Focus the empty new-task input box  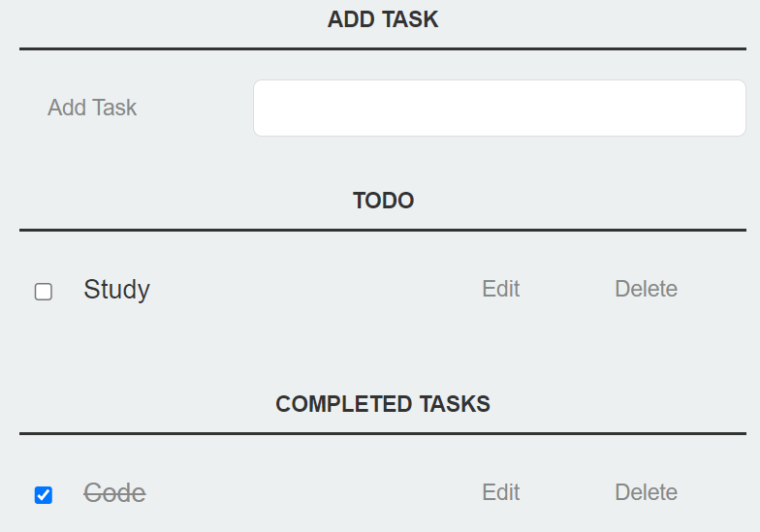499,109
